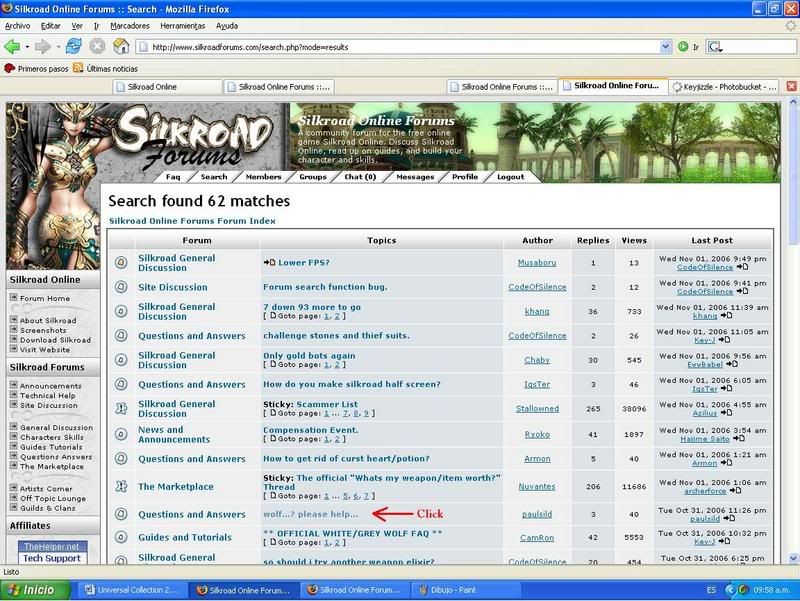
Task: Switch to the Silkroad Online tab
Action: [x=167, y=87]
